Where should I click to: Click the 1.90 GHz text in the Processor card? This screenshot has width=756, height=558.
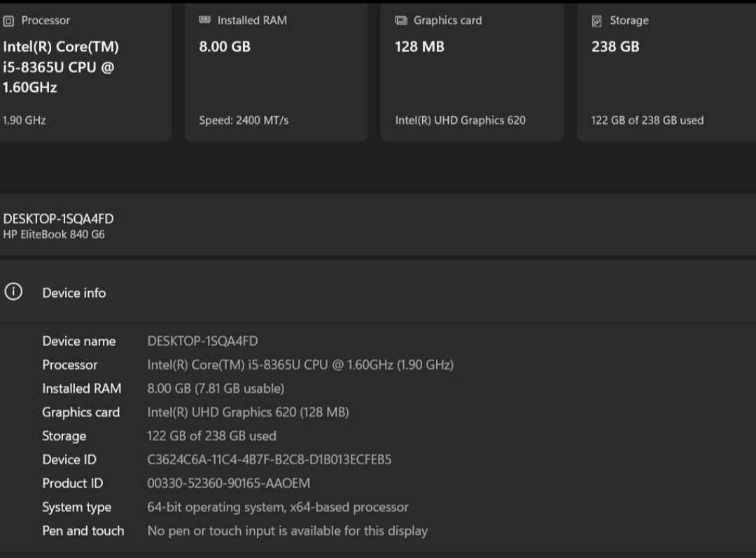click(x=24, y=120)
